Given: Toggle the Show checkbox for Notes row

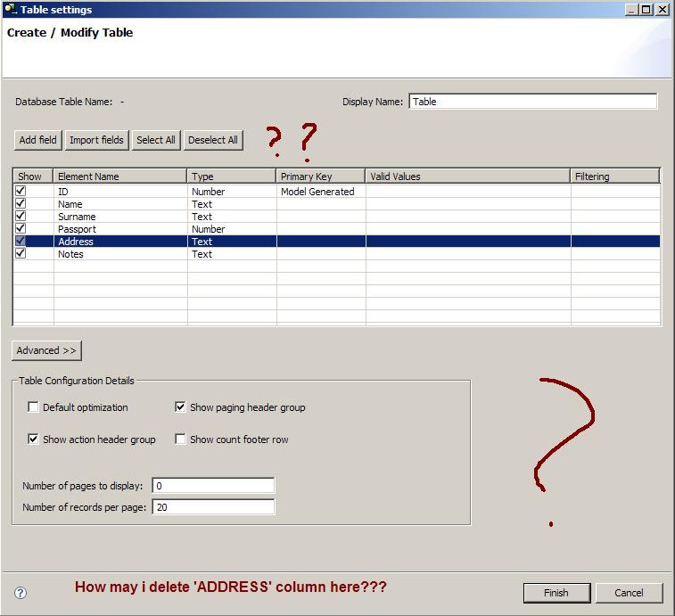Looking at the screenshot, I should pos(21,254).
